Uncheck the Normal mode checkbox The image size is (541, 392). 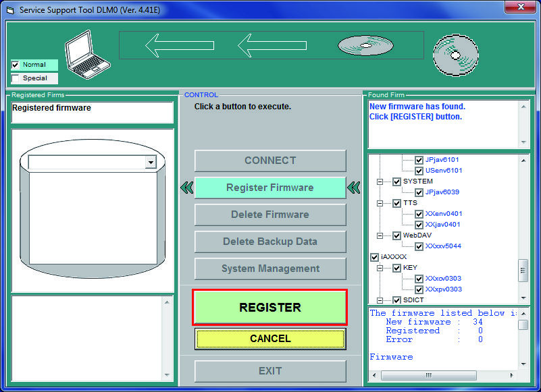coord(15,65)
